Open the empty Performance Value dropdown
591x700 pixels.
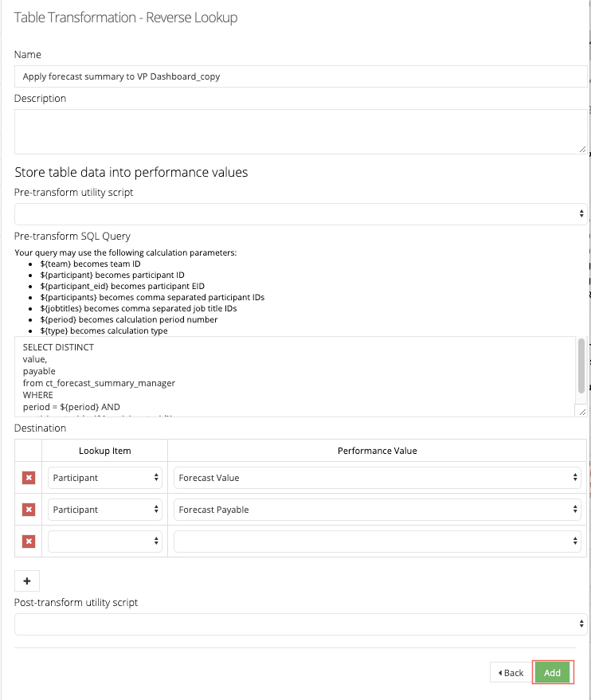click(x=378, y=542)
